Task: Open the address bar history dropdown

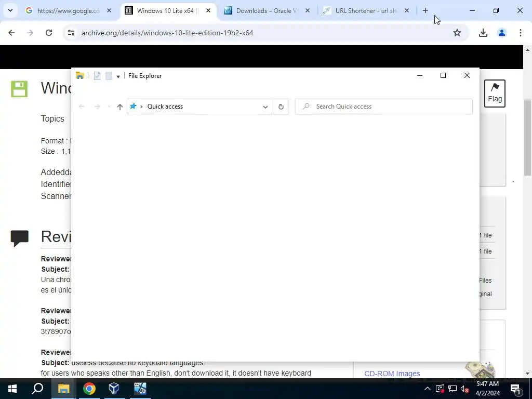Action: pyautogui.click(x=265, y=107)
